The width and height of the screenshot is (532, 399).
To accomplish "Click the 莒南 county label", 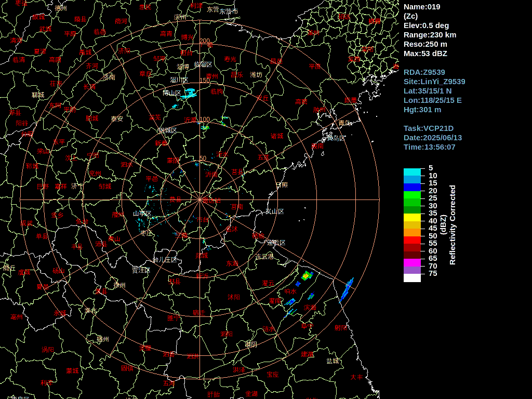I will pyautogui.click(x=237, y=207).
